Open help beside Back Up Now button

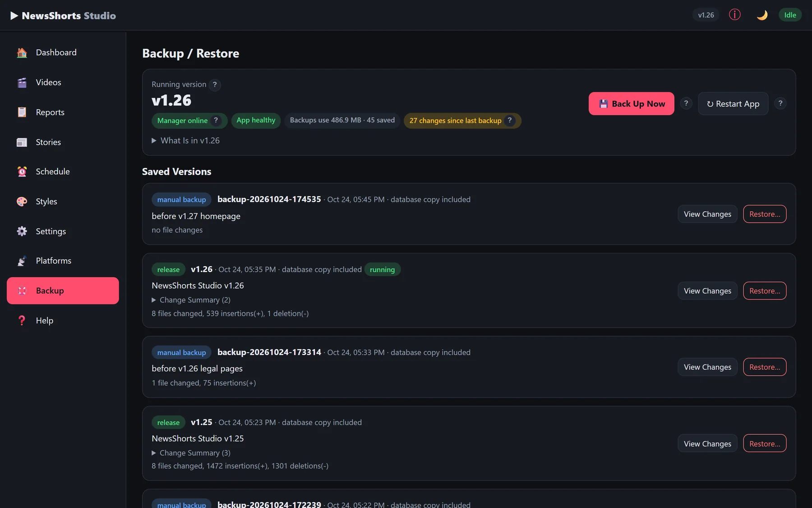click(x=686, y=103)
